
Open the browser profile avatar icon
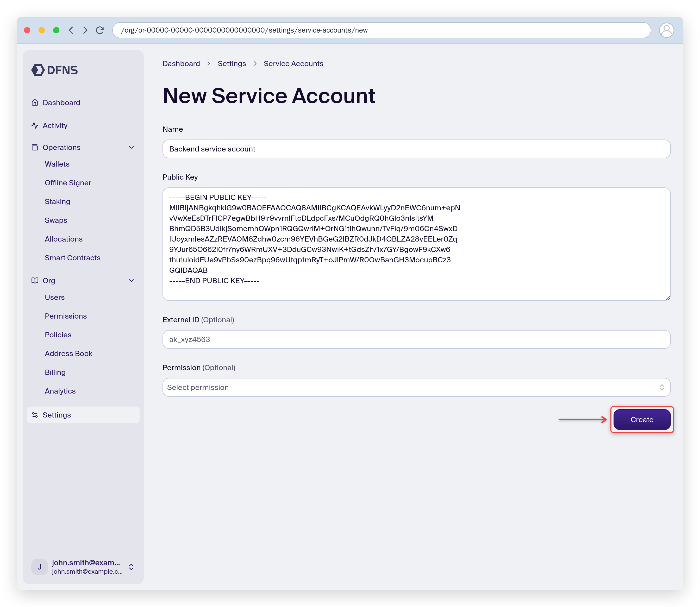click(x=666, y=30)
